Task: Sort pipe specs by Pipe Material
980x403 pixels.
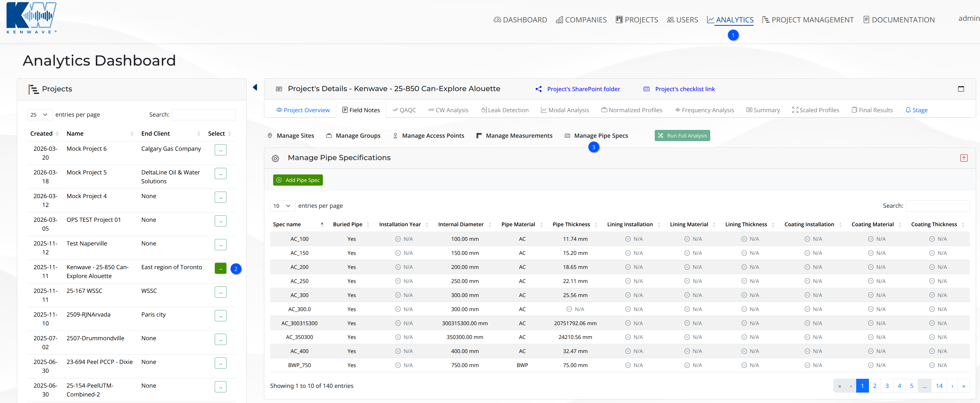Action: click(x=522, y=224)
